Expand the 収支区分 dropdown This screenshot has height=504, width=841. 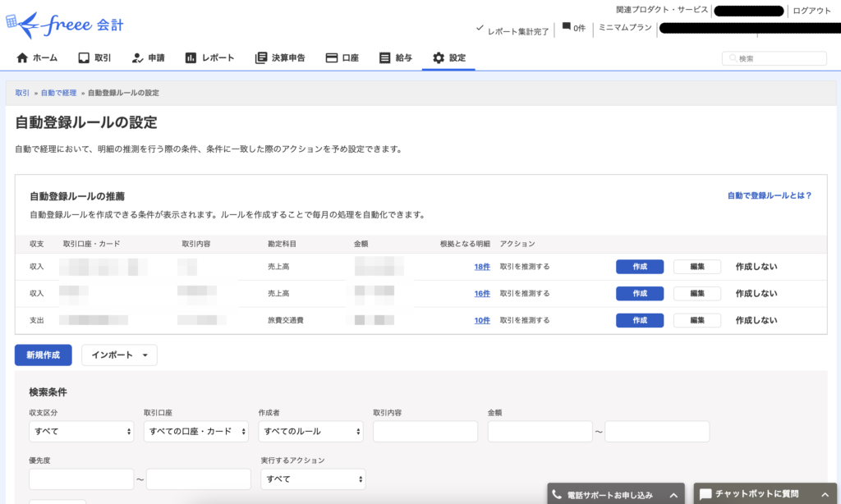click(x=81, y=432)
